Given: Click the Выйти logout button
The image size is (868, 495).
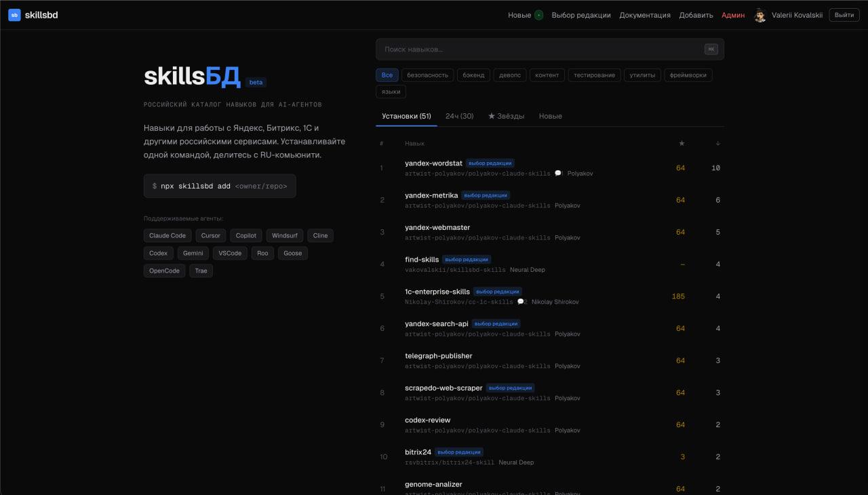Looking at the screenshot, I should pos(844,15).
